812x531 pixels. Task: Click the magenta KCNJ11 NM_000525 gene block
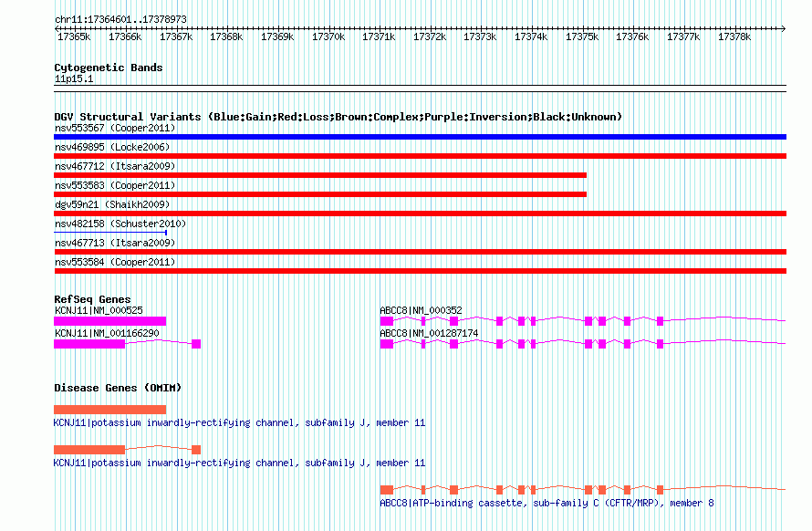click(109, 321)
